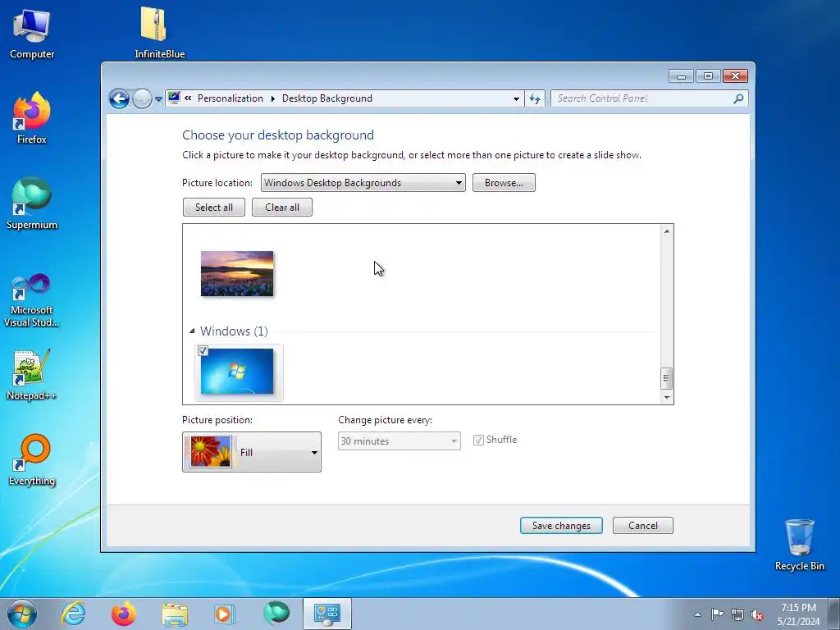Image resolution: width=840 pixels, height=630 pixels.
Task: Select the InfiniteBlue zipped folder icon
Action: click(x=159, y=33)
